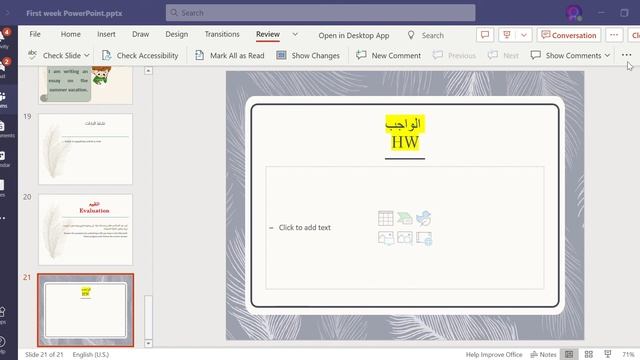Open more apps ellipsis in Teams sidebar
Screen dimensions: 640x360
3,218
